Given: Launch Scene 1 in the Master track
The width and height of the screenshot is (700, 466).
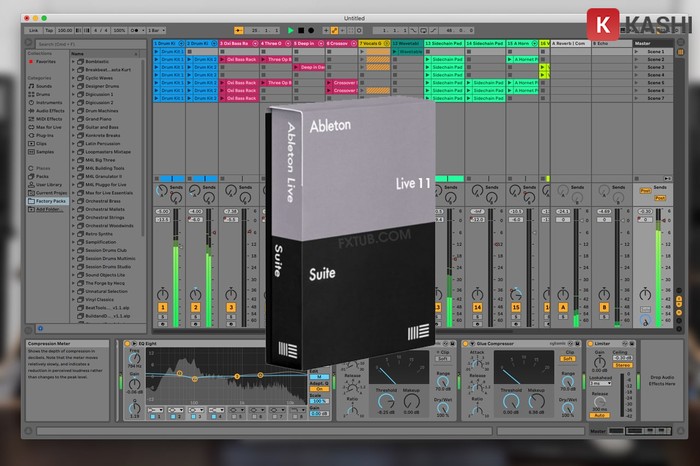Looking at the screenshot, I should tap(637, 52).
